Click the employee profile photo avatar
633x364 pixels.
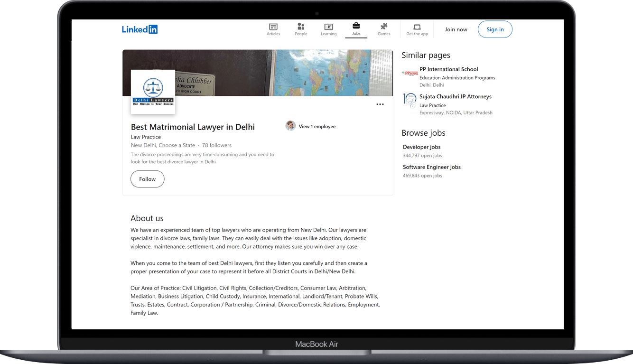290,126
